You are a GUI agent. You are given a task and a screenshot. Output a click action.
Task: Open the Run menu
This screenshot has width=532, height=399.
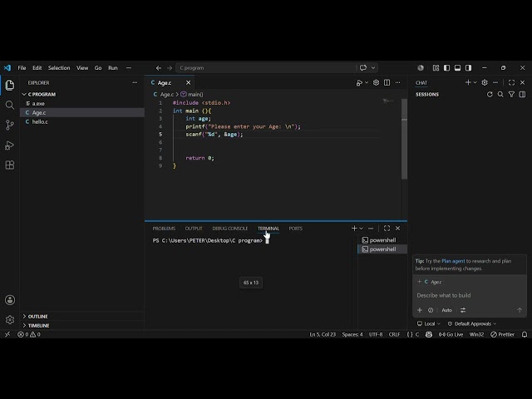coord(113,68)
